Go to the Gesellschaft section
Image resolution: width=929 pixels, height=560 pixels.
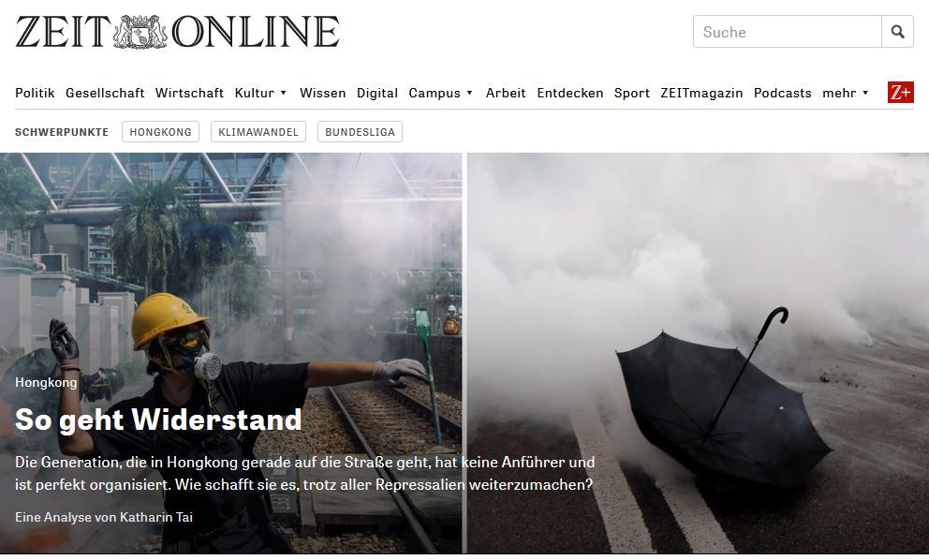pyautogui.click(x=105, y=93)
